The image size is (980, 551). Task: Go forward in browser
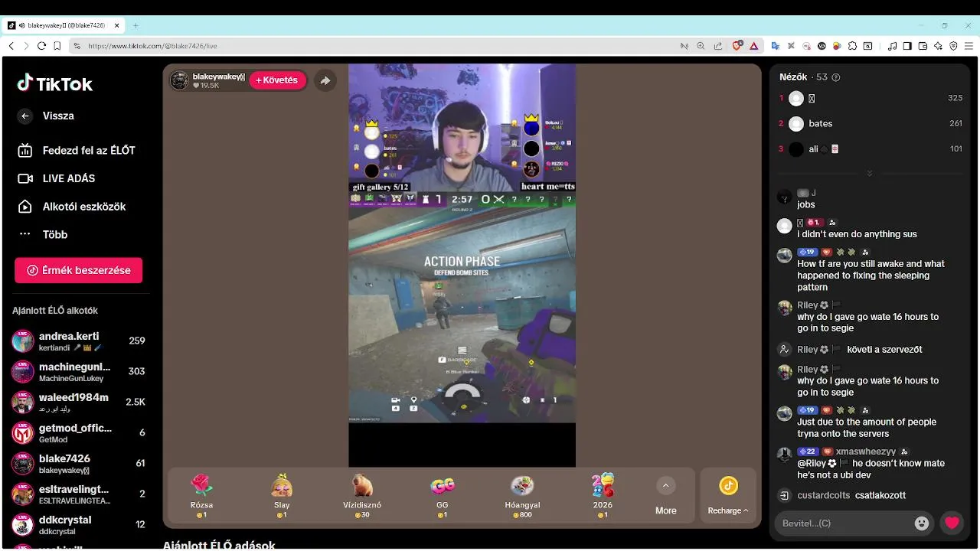coord(27,46)
